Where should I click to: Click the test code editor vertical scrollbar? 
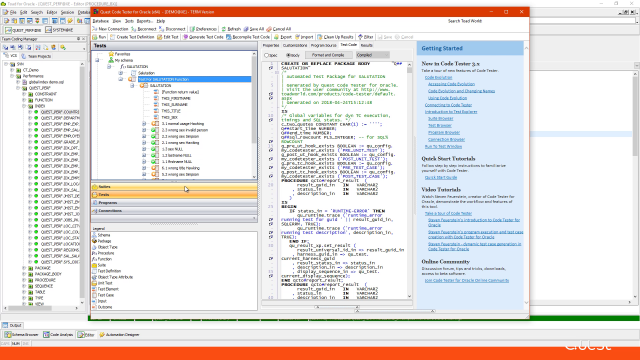(x=409, y=180)
